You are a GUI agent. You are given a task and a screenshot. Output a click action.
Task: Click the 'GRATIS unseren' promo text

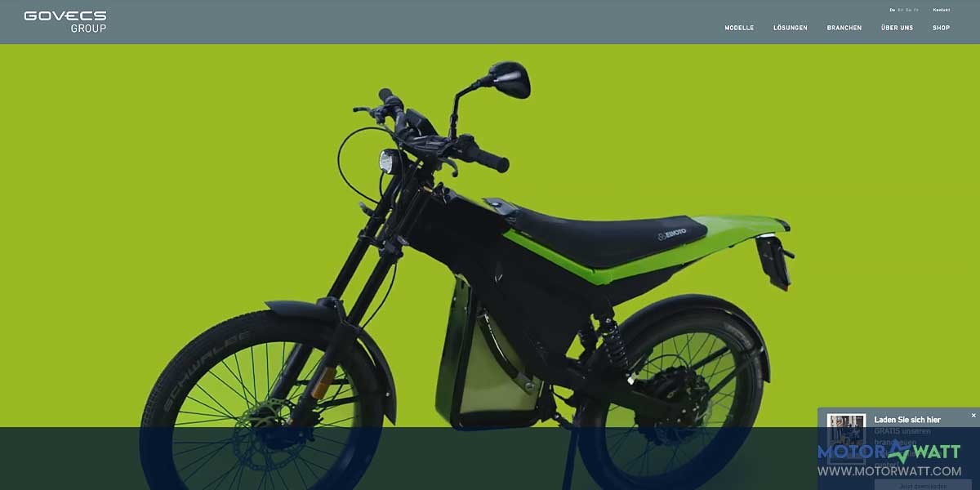[x=902, y=431]
